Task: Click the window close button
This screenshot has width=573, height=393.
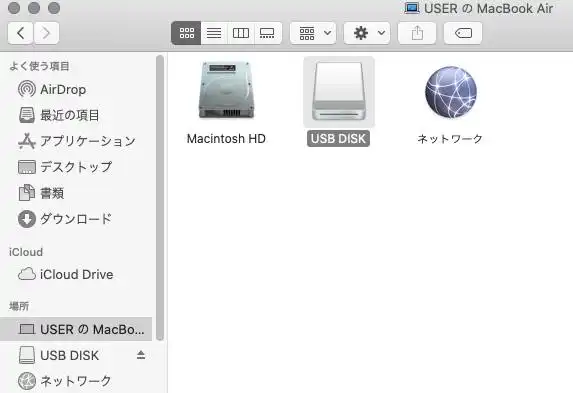Action: pos(14,8)
